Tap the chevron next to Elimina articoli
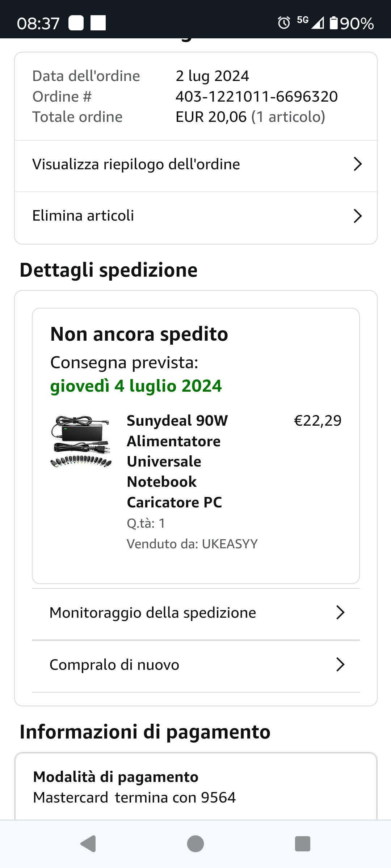The height and width of the screenshot is (868, 391). coord(357,216)
